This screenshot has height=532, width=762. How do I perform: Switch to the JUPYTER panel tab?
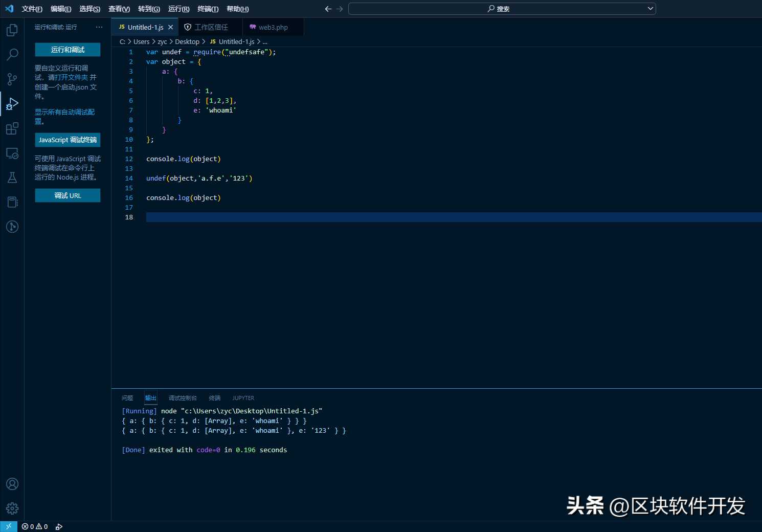click(x=243, y=398)
